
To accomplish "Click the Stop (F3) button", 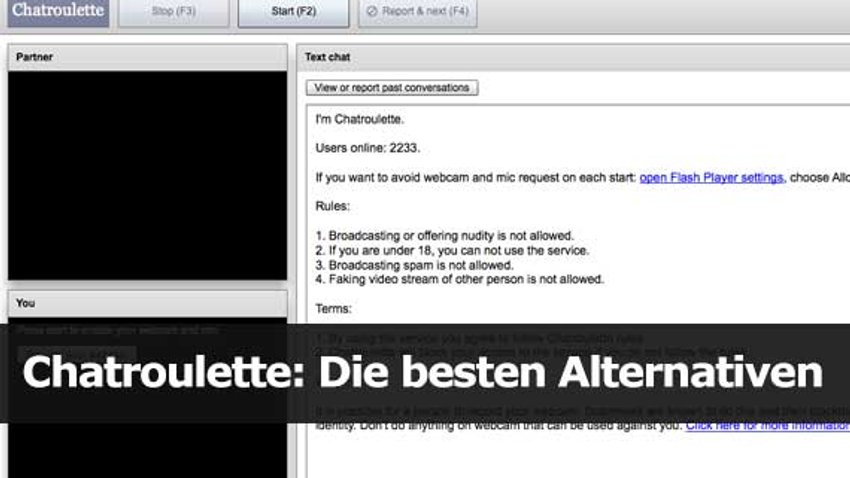I will (x=174, y=12).
